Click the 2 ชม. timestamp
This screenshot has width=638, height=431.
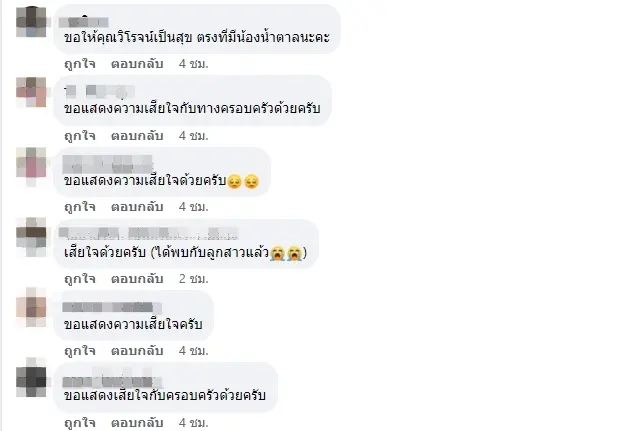[194, 279]
